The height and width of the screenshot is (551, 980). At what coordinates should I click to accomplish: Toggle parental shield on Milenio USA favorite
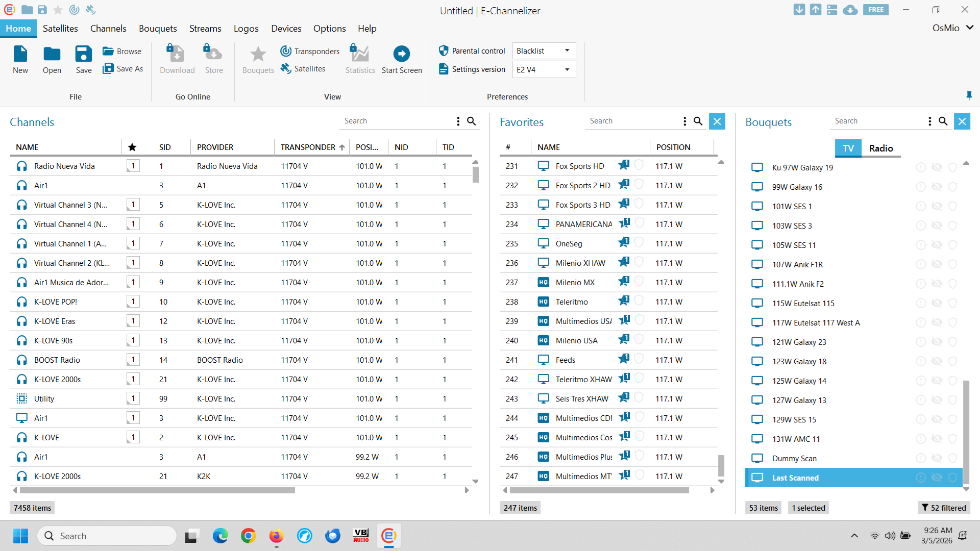[x=639, y=339]
